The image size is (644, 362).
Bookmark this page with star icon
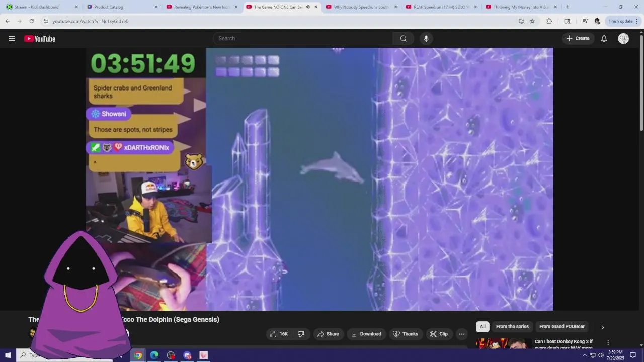[532, 21]
